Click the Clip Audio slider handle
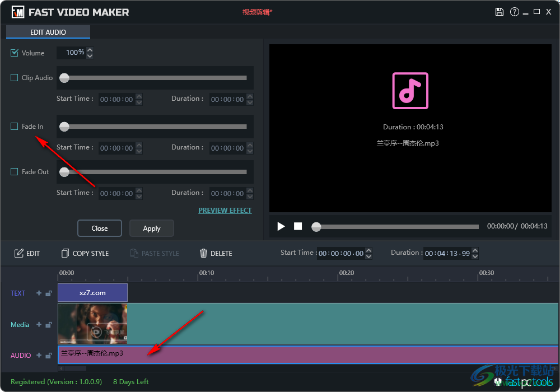Screen dimensions: 560x392 [x=64, y=78]
